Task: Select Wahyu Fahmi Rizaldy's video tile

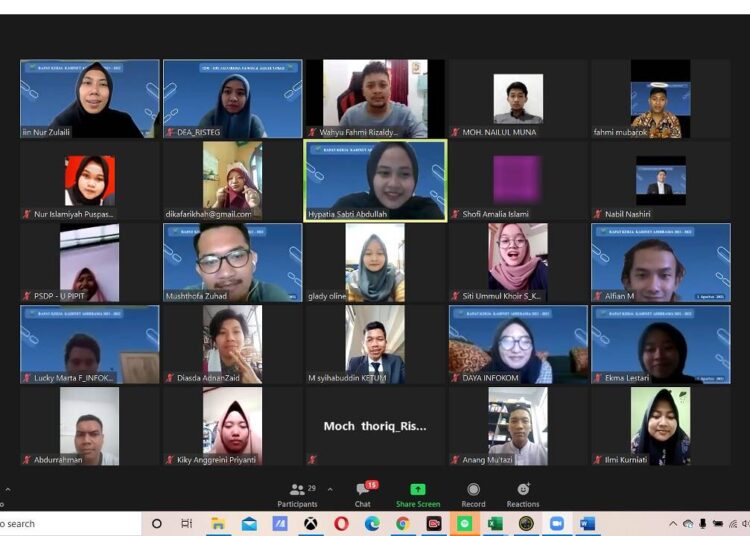Action: click(x=375, y=99)
